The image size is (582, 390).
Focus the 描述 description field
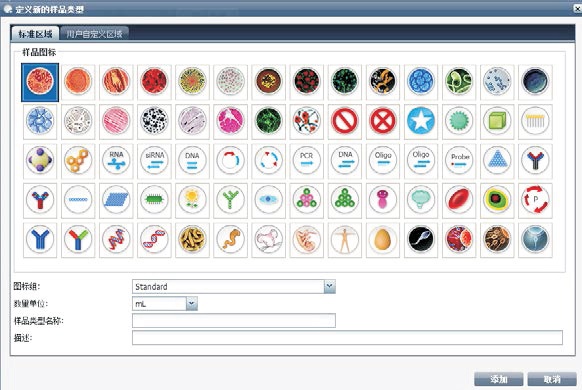coord(347,338)
